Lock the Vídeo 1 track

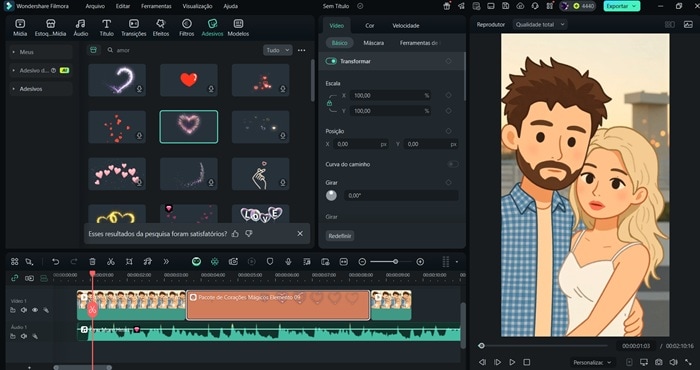point(13,310)
